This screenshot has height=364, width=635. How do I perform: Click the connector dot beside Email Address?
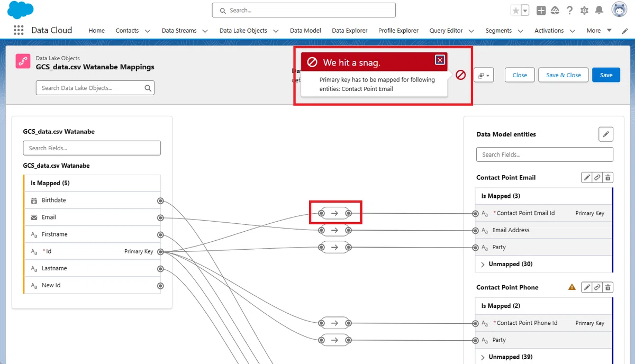pyautogui.click(x=475, y=231)
